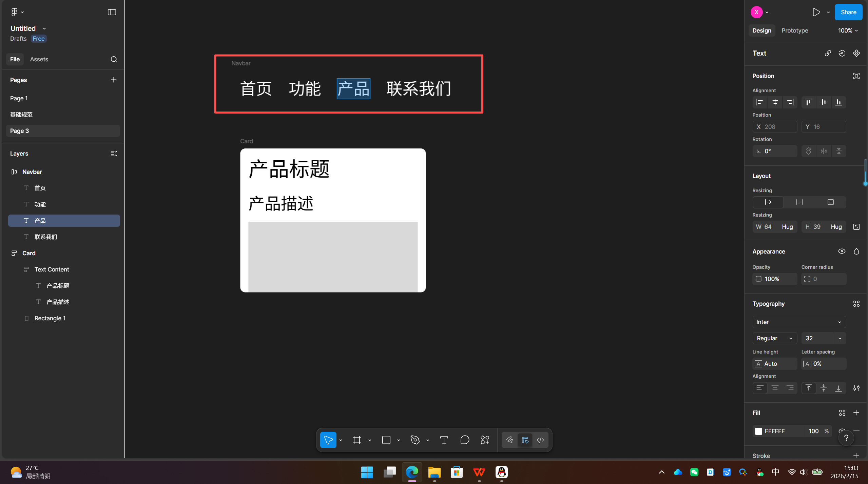Image resolution: width=868 pixels, height=484 pixels.
Task: Open the Actions menu in the toolbar
Action: point(484,440)
